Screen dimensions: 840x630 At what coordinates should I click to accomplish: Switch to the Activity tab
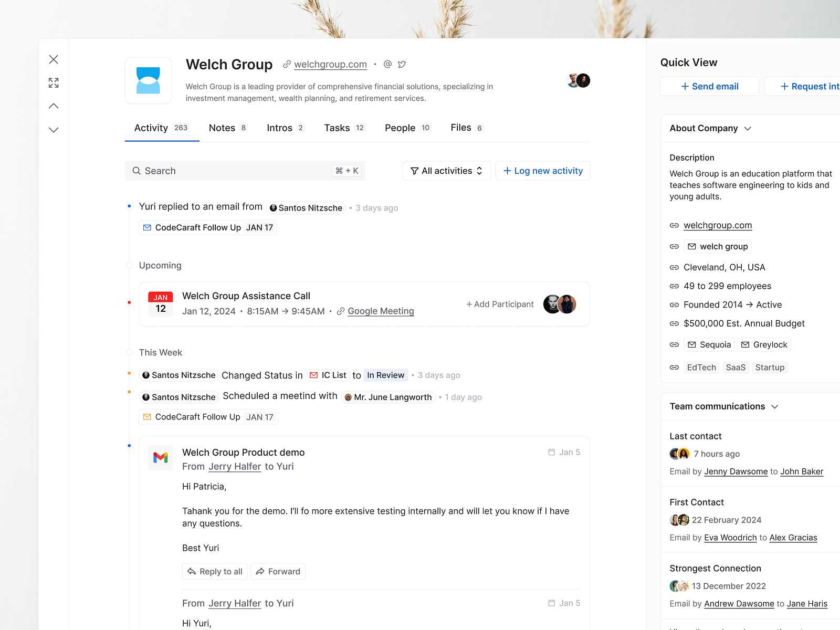click(161, 128)
